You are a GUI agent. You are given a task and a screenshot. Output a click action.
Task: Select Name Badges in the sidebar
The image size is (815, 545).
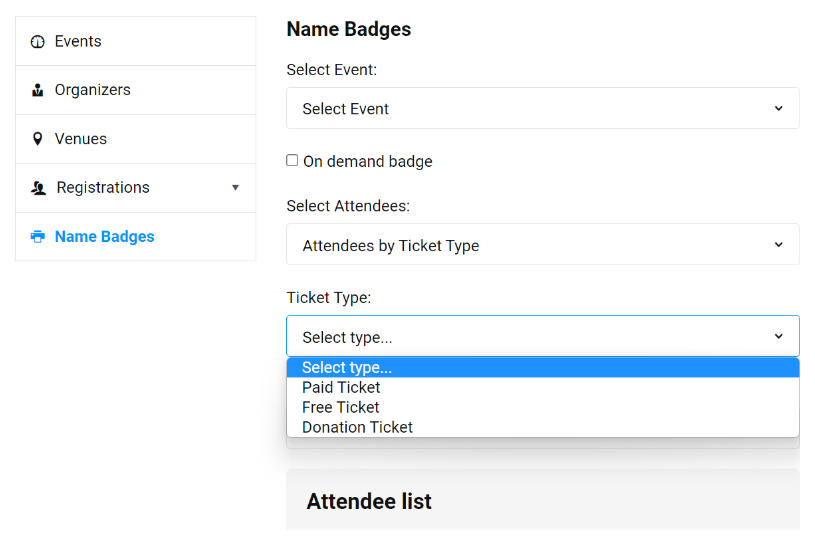click(136, 236)
